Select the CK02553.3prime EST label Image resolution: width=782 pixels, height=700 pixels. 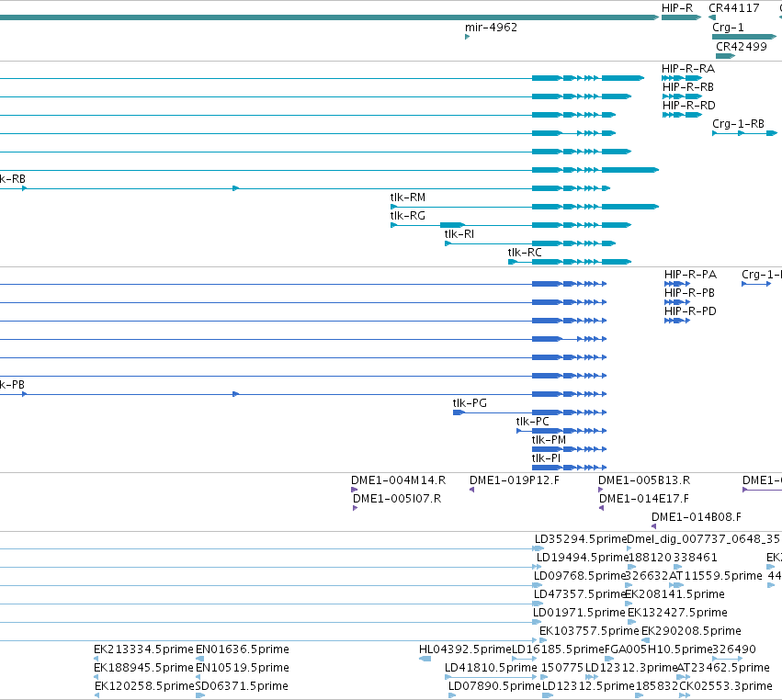(x=726, y=686)
